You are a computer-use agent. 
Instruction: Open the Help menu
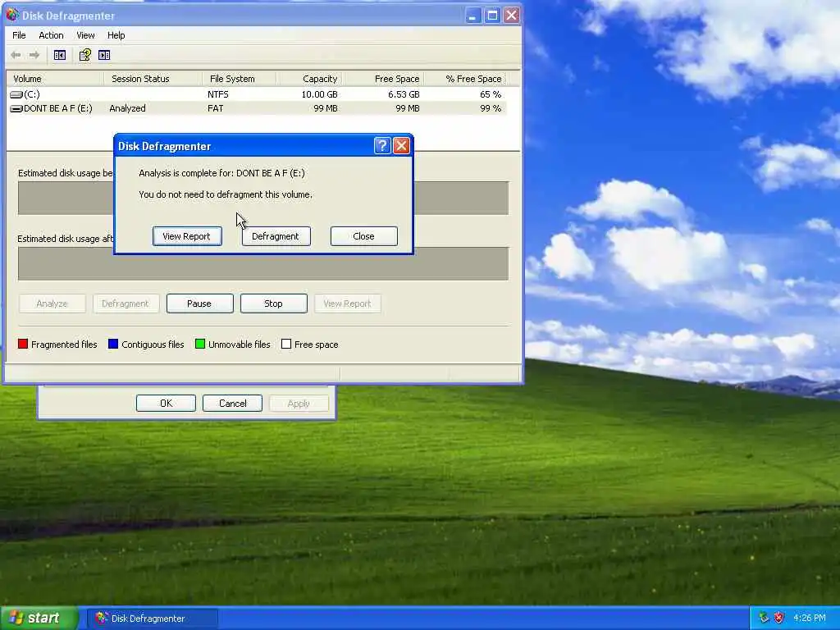[116, 35]
